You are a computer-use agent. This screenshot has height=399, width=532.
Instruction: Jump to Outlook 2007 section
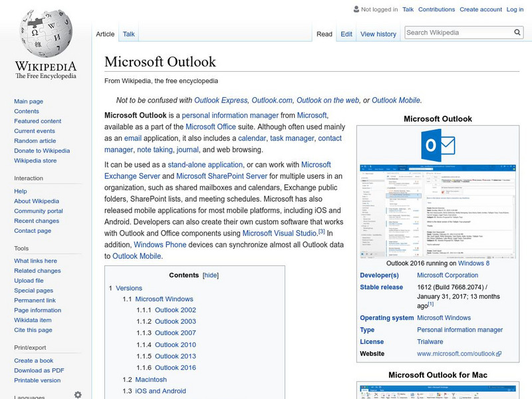[176, 333]
